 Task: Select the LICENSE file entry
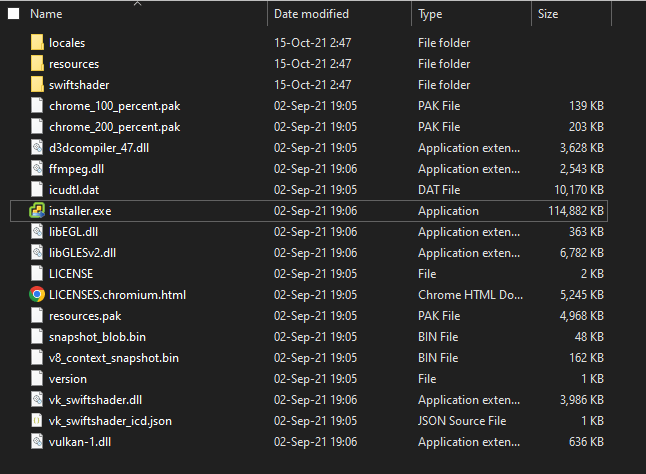71,274
